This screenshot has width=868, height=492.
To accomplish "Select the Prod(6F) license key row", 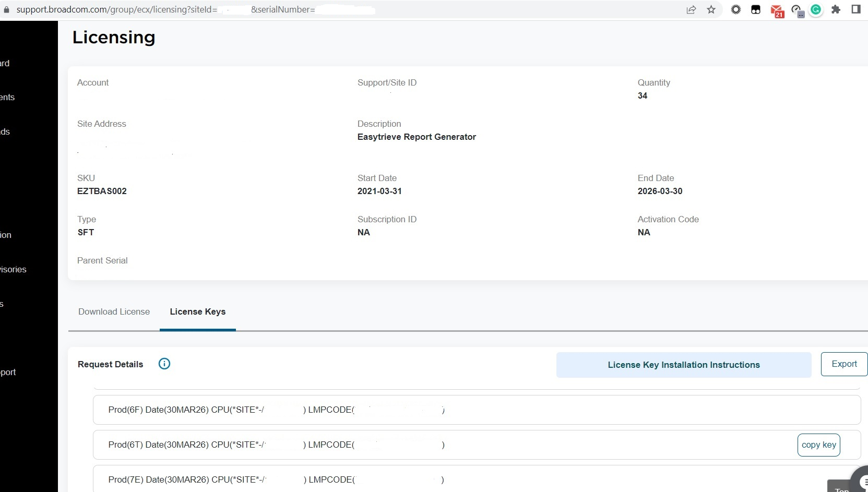I will tap(477, 410).
